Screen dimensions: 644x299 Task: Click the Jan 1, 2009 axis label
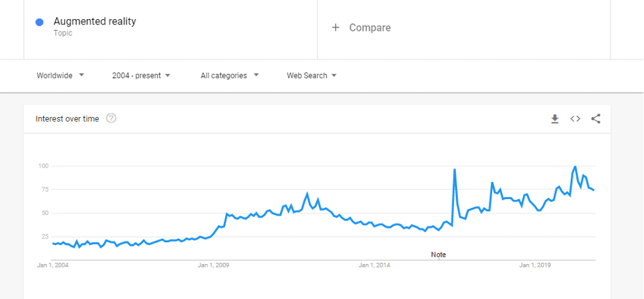214,265
